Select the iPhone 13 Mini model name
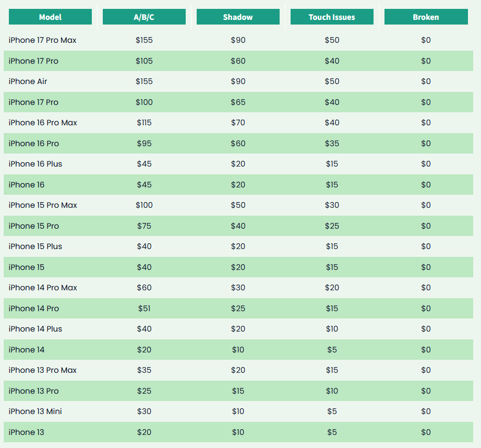The image size is (481, 448). 35,411
